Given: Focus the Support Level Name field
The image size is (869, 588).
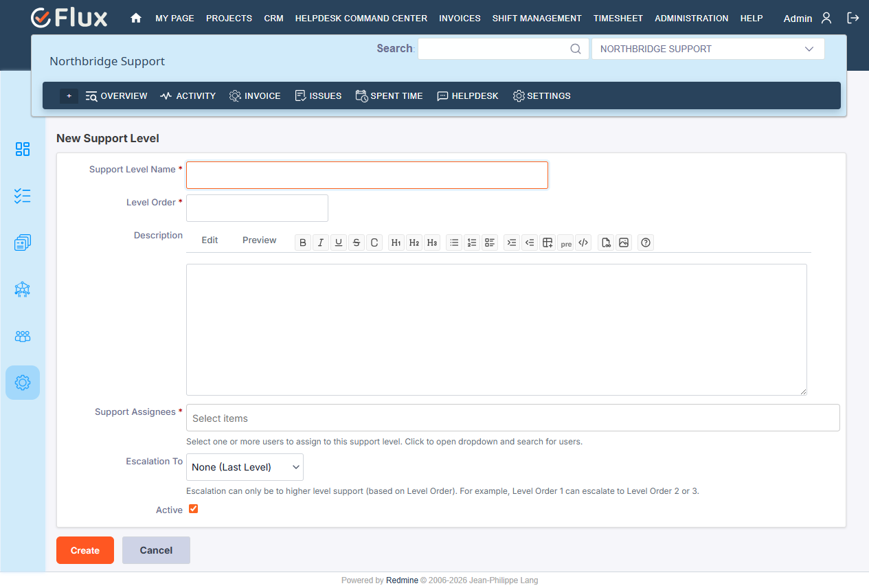Looking at the screenshot, I should (x=367, y=175).
